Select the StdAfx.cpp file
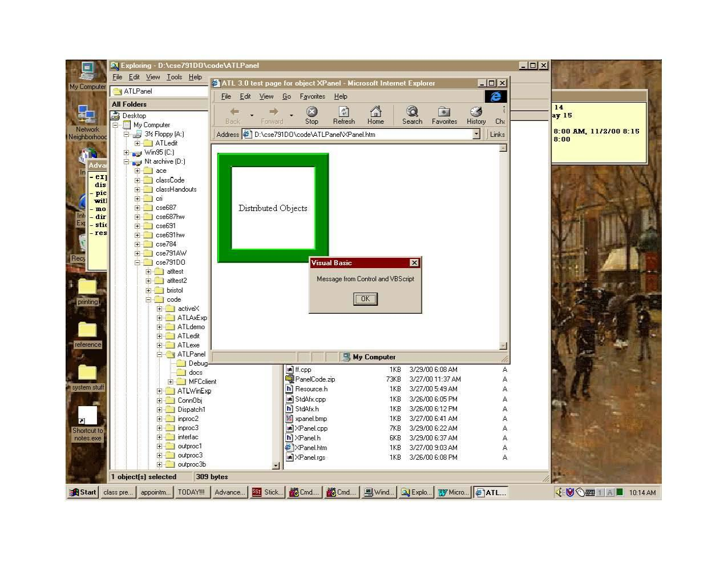Image resolution: width=728 pixels, height=563 pixels. [310, 399]
